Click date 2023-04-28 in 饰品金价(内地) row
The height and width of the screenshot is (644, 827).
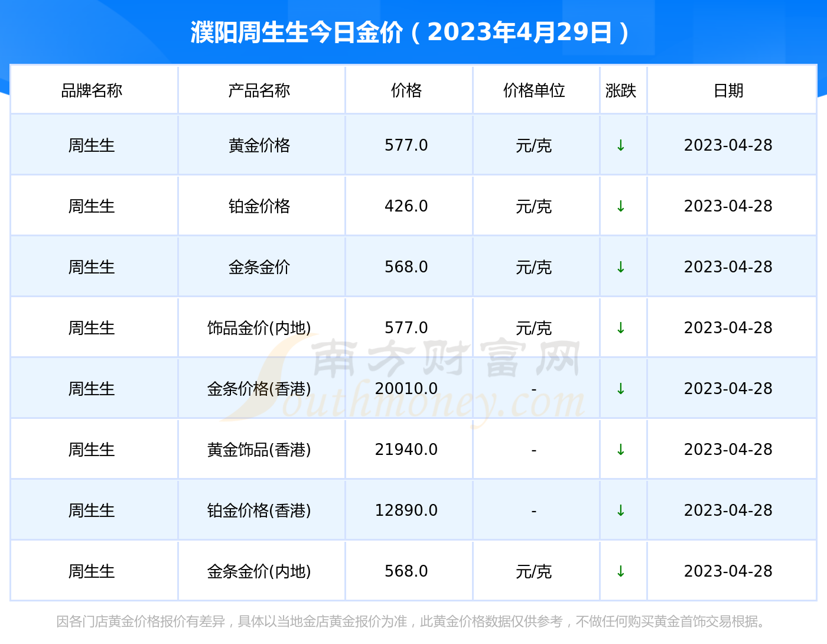point(728,328)
